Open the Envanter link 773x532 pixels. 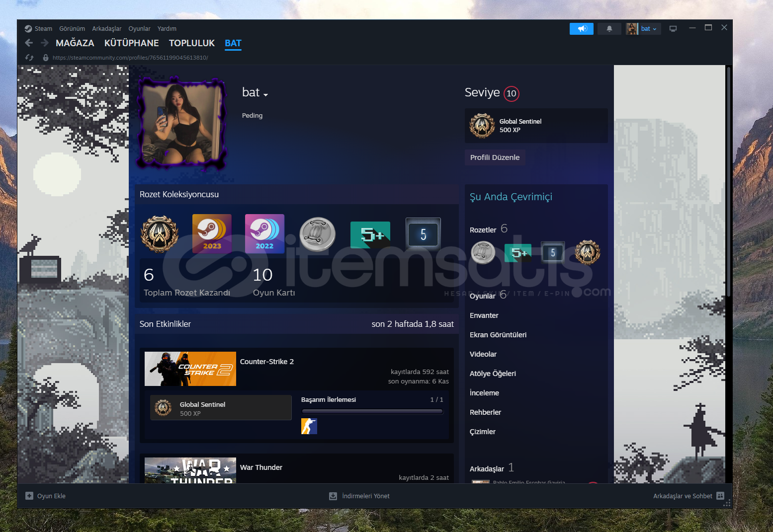coord(484,315)
